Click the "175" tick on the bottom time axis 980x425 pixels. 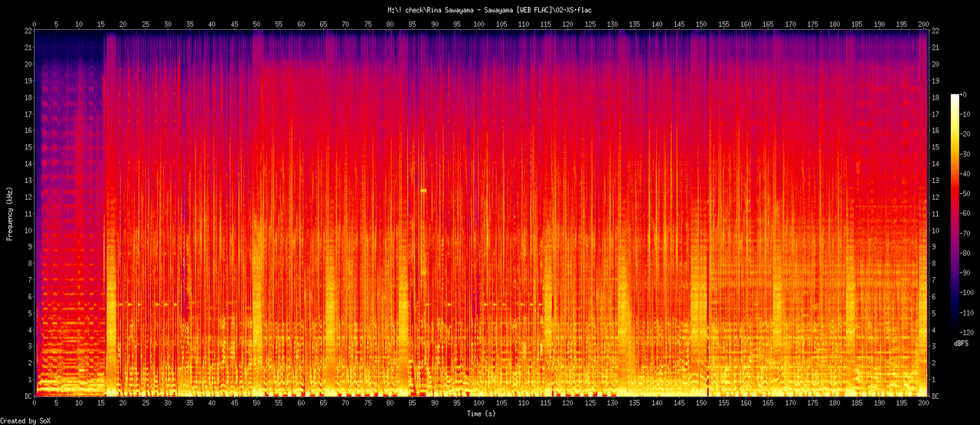pos(813,403)
